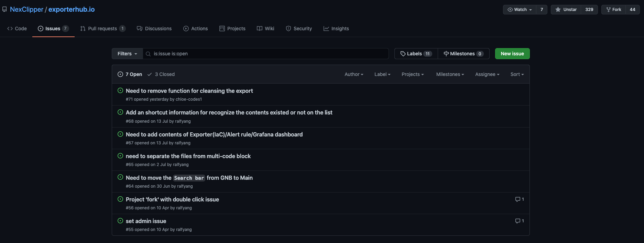Open the Discussions tab

(154, 29)
